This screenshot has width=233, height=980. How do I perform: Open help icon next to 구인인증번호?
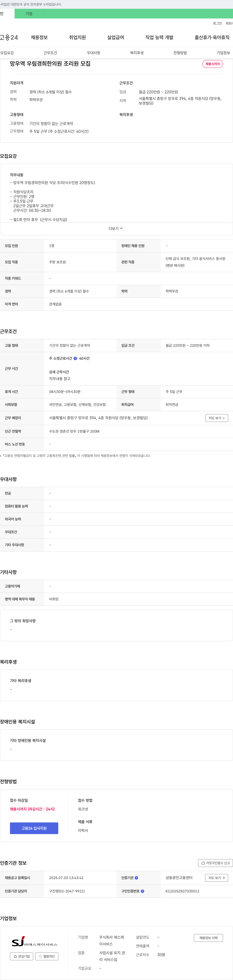(x=142, y=891)
